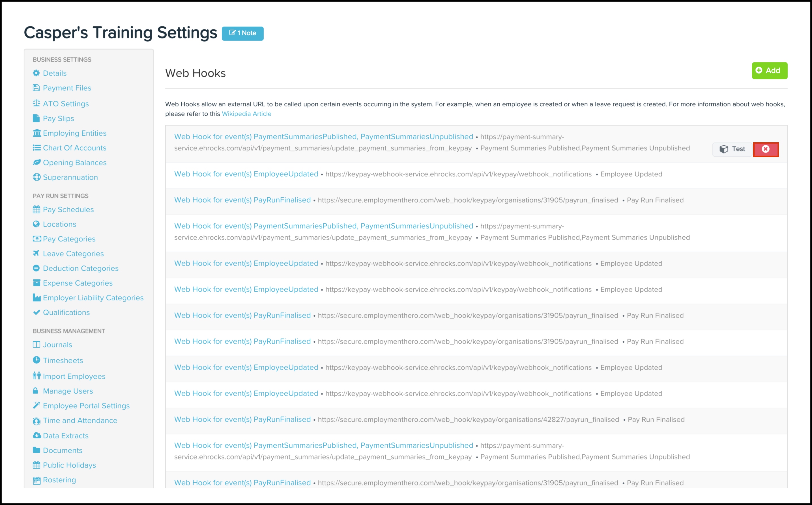Viewport: 812px width, 505px height.
Task: Open the Pay Schedules settings page
Action: click(68, 210)
